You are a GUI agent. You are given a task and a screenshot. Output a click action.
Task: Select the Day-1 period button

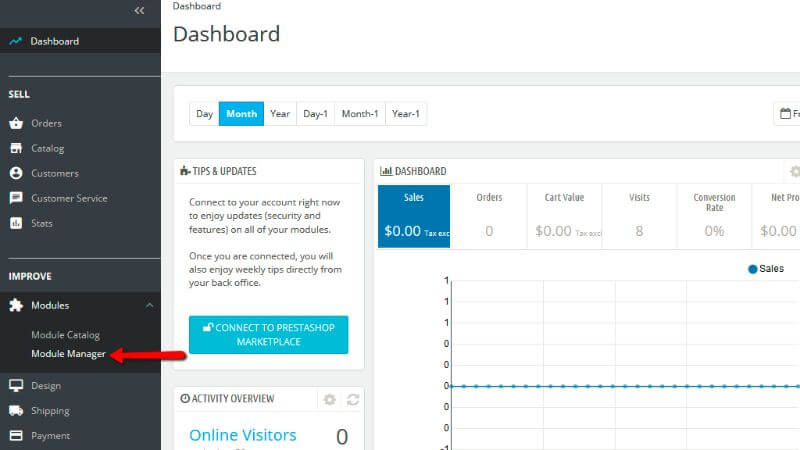pos(315,114)
